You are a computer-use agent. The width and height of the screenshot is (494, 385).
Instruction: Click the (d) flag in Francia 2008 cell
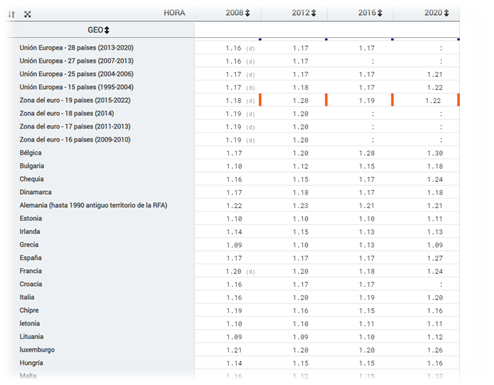pos(251,272)
